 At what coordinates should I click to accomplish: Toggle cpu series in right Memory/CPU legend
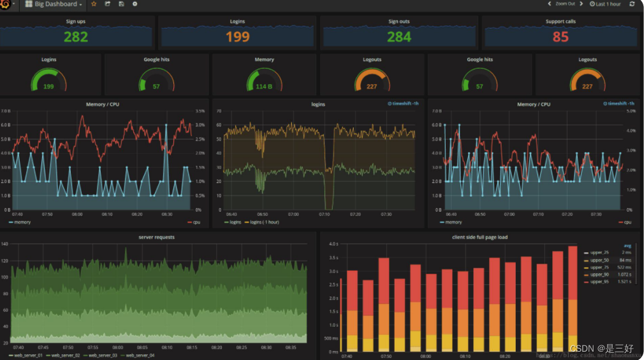pyautogui.click(x=625, y=222)
